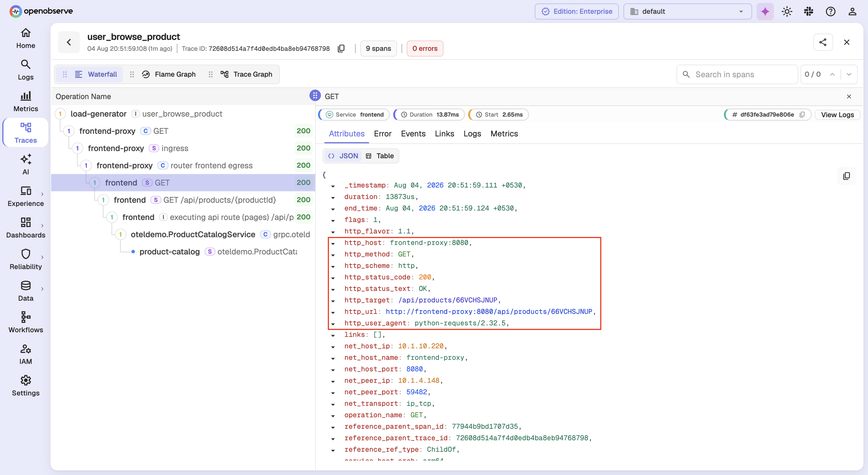Open the default organization dropdown
Image resolution: width=868 pixels, height=475 pixels.
tap(687, 11)
